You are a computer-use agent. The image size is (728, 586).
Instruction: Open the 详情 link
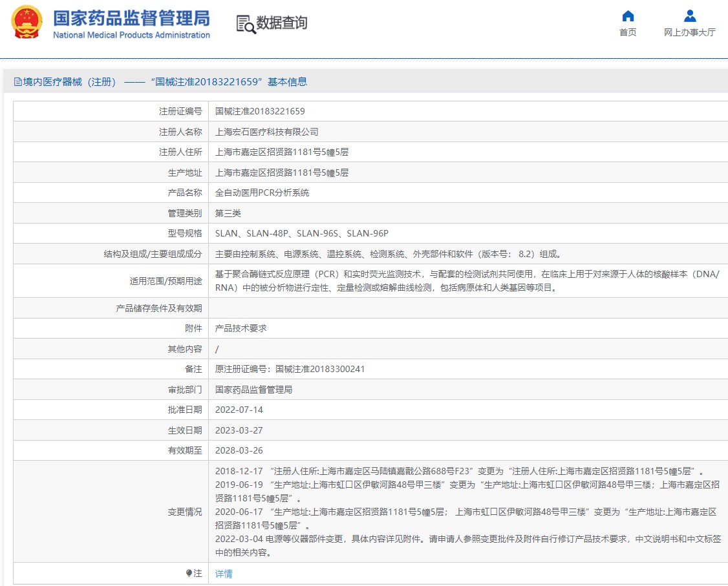point(224,574)
